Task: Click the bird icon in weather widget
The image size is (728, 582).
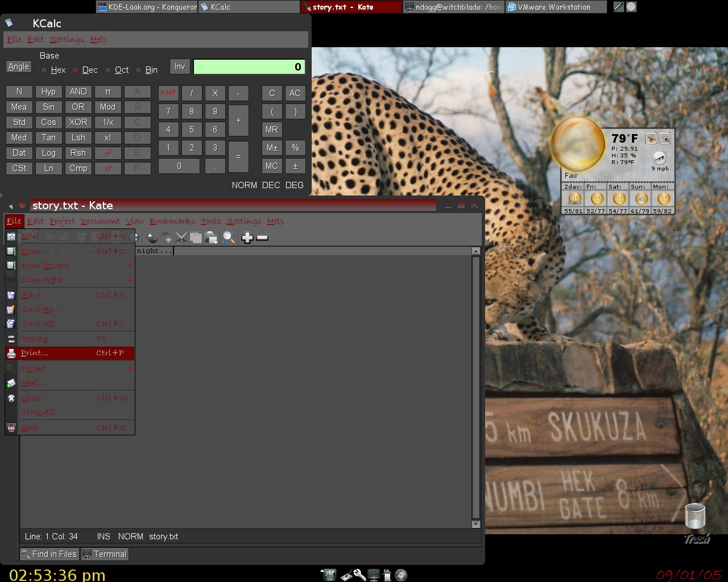Action: click(651, 138)
